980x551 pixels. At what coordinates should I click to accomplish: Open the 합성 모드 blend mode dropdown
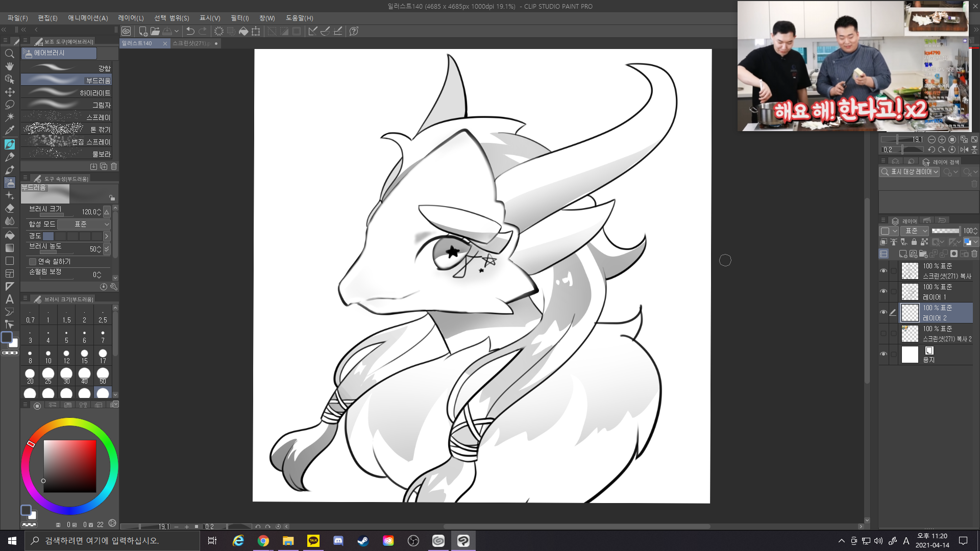point(84,224)
